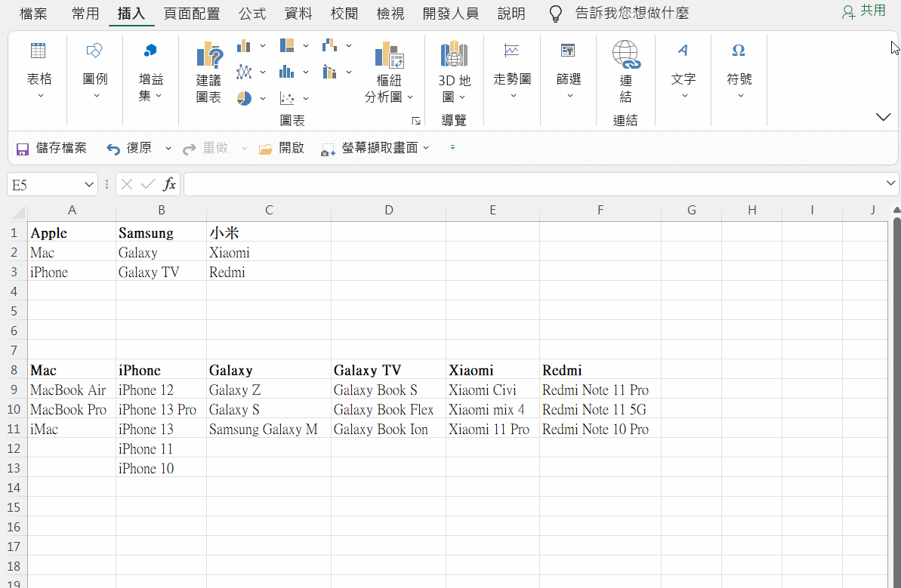Switch to the 公式 Formulas tab

(253, 13)
